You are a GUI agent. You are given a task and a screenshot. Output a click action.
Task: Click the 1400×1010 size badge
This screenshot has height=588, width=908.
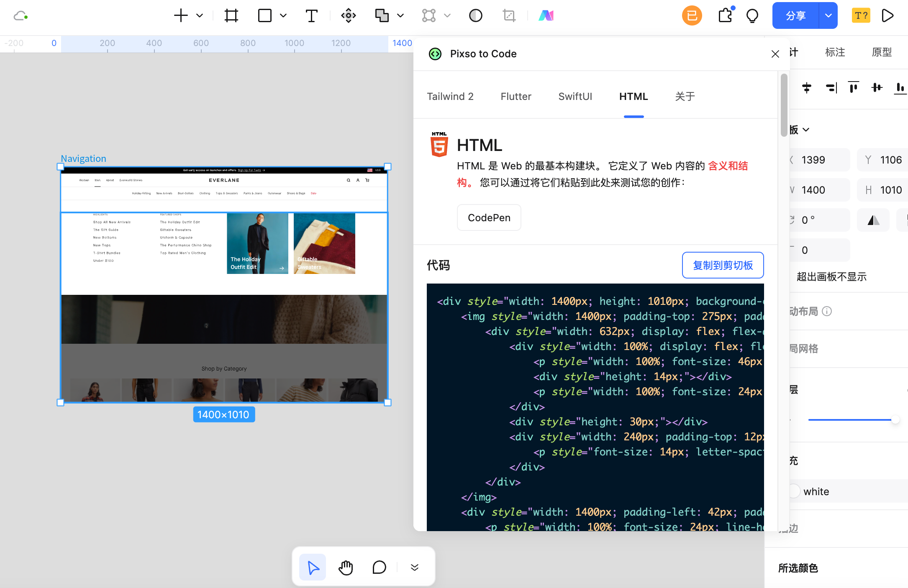[223, 414]
